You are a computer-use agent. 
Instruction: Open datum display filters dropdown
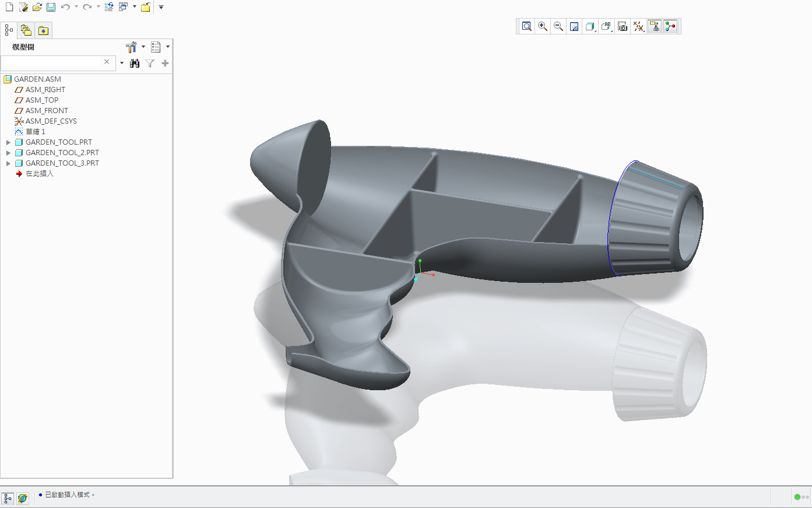click(x=639, y=26)
